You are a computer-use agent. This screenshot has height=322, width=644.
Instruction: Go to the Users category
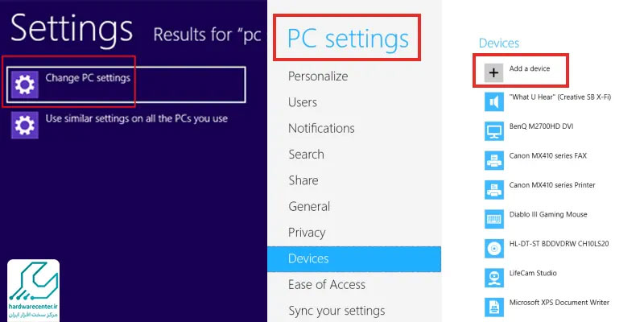pyautogui.click(x=303, y=102)
